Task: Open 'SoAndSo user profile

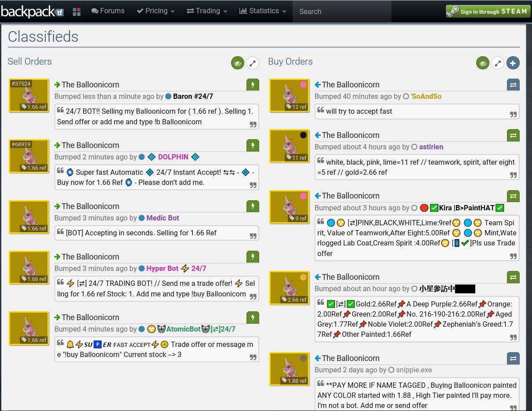Action: point(426,96)
